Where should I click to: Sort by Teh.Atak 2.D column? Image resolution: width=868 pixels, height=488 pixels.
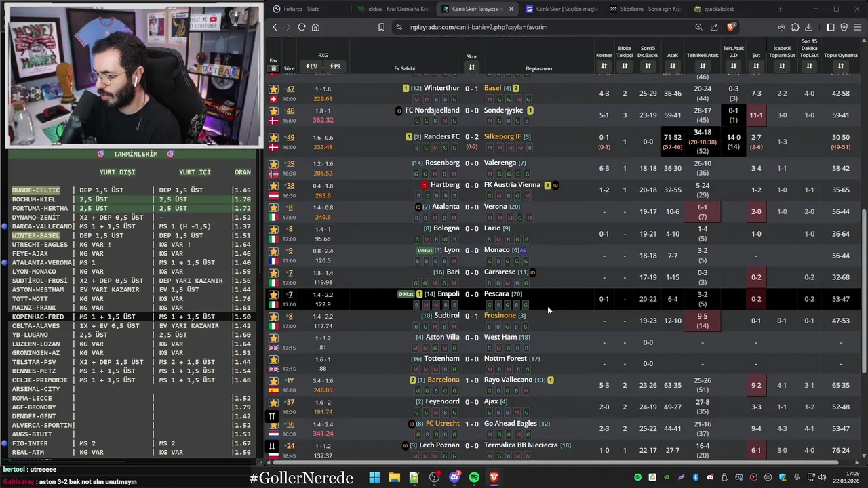(x=733, y=66)
